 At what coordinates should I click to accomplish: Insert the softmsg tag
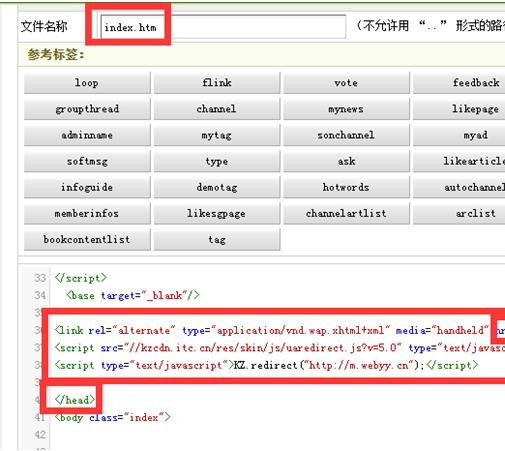tap(87, 161)
